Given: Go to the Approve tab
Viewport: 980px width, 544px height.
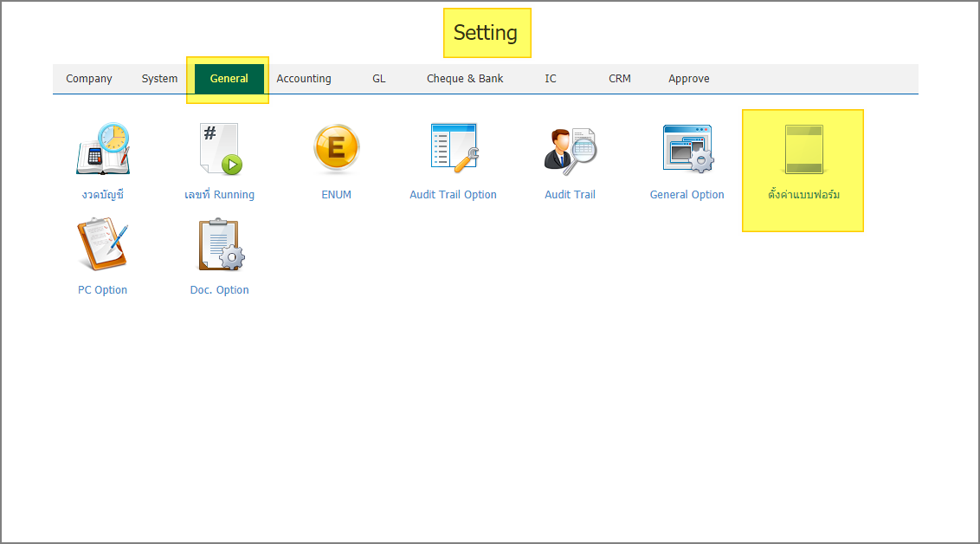Looking at the screenshot, I should coord(688,79).
